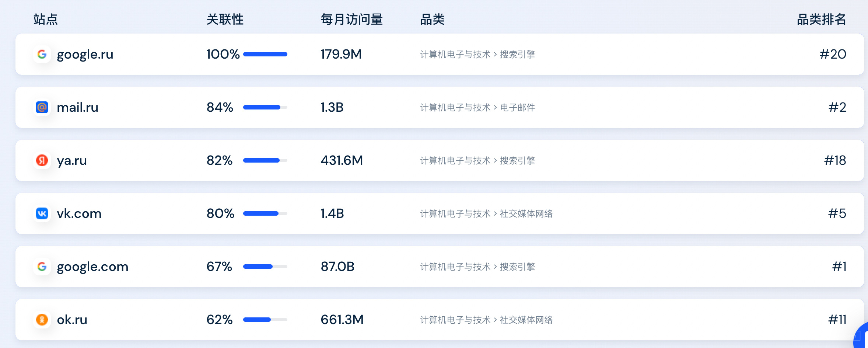Click the Yandex icon beside ya.ru
This screenshot has width=868, height=348.
42,160
